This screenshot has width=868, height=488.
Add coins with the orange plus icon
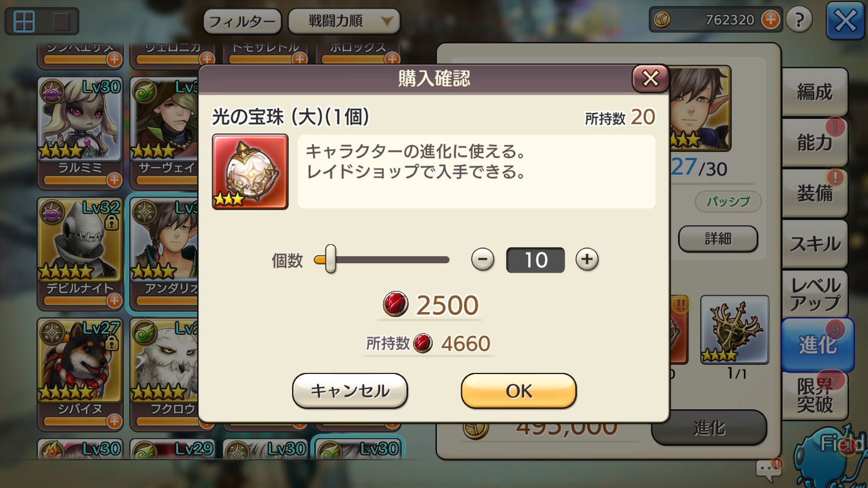(x=770, y=20)
